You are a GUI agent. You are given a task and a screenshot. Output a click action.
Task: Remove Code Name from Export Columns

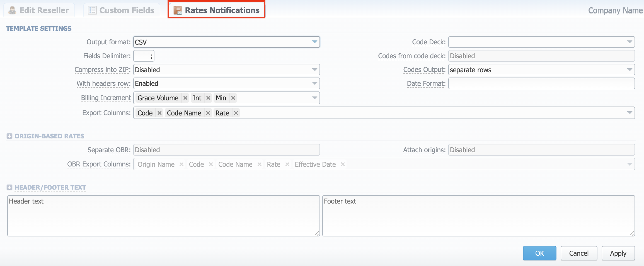coord(208,113)
